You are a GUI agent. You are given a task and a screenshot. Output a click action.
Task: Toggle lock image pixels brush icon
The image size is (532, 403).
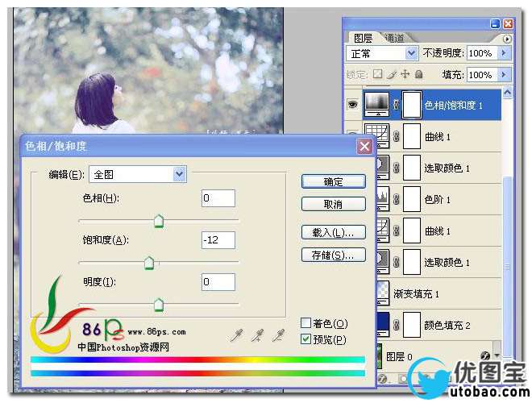coord(392,74)
